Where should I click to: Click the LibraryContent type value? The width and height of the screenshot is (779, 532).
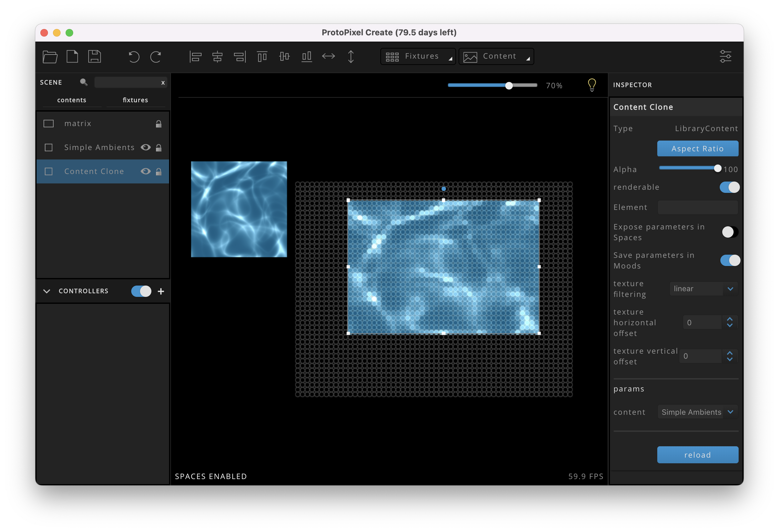click(706, 129)
